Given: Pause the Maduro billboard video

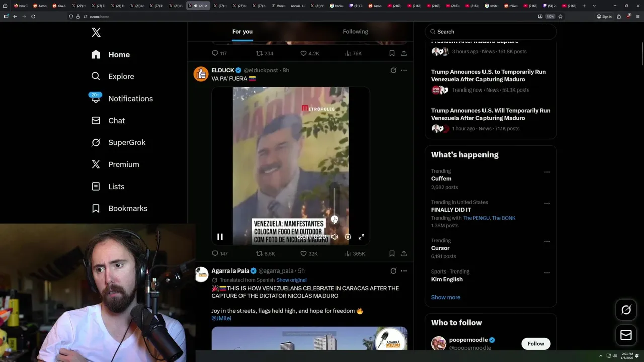Looking at the screenshot, I should (220, 237).
